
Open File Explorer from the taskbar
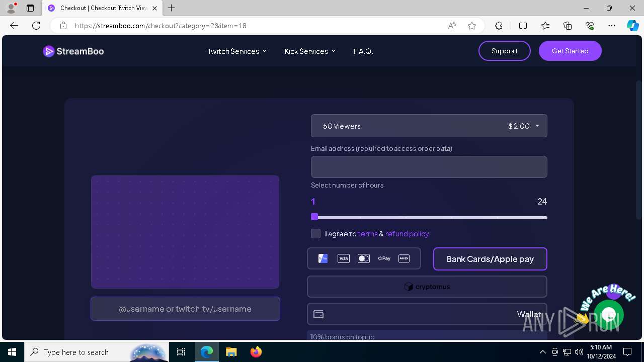click(x=231, y=352)
